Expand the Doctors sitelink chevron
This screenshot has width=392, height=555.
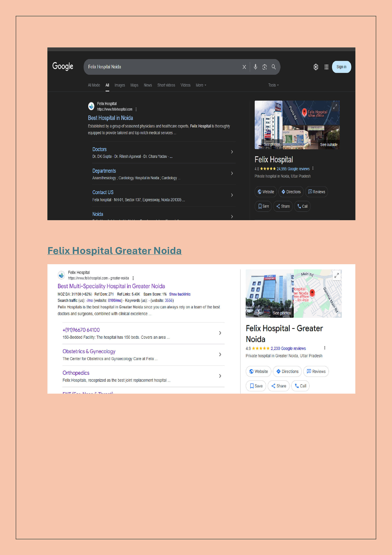click(232, 152)
